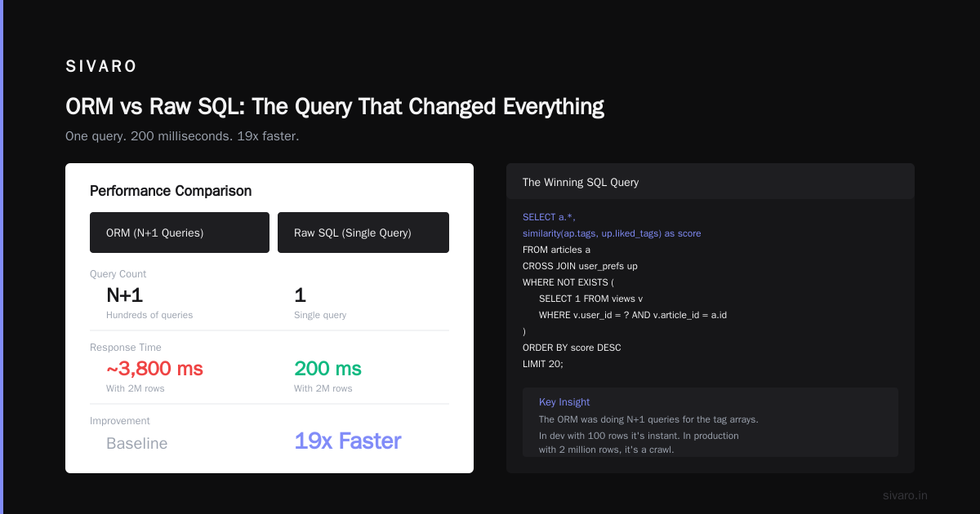Click the 'Performance Comparison' heading
Viewport: 980px width, 514px height.
coord(171,191)
